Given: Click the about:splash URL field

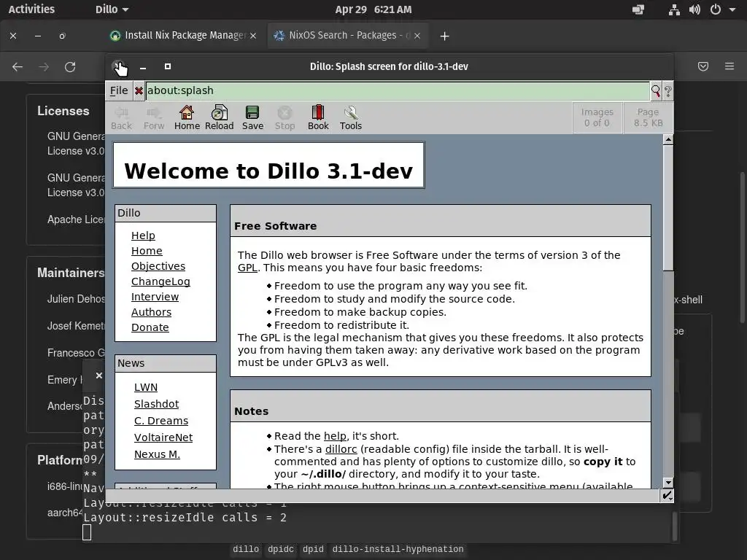Looking at the screenshot, I should coord(398,90).
